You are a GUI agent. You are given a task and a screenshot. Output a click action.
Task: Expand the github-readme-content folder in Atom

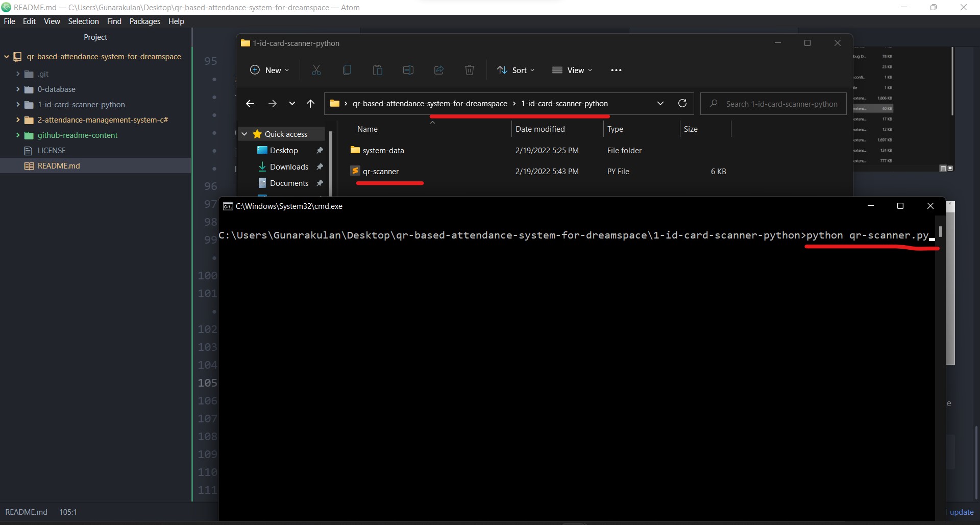(18, 135)
